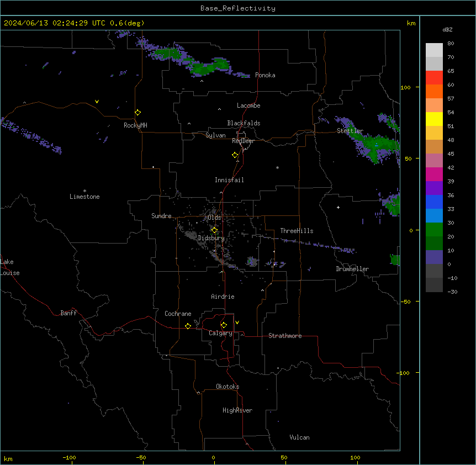The image size is (476, 465).
Task: Click the Ponoka town label
Action: [265, 75]
